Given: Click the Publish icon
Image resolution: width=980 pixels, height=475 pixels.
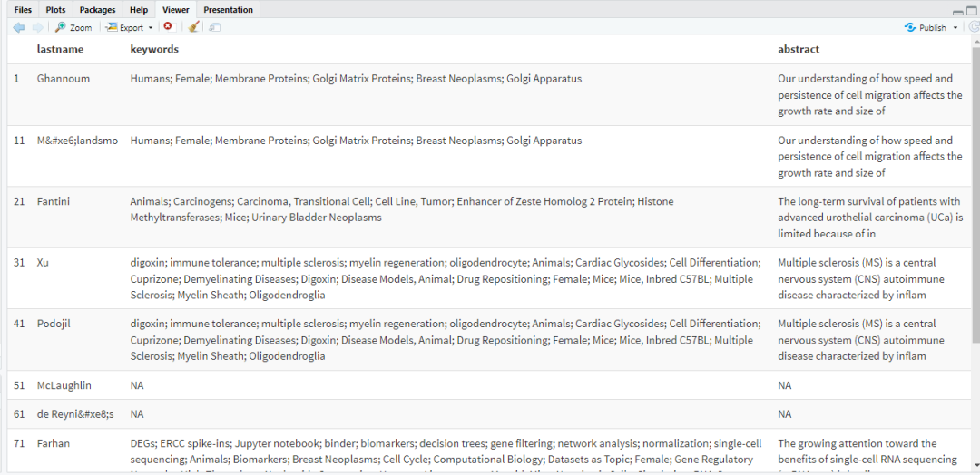Looking at the screenshot, I should (910, 27).
